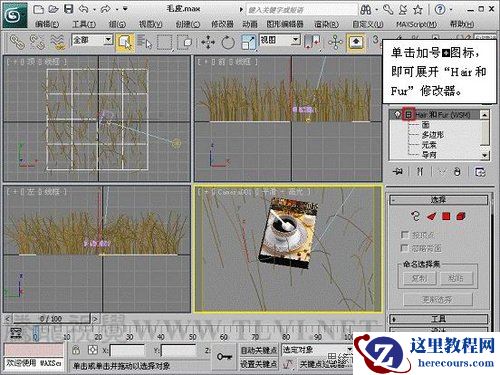Select the Unlink Selection tool

coord(37,42)
